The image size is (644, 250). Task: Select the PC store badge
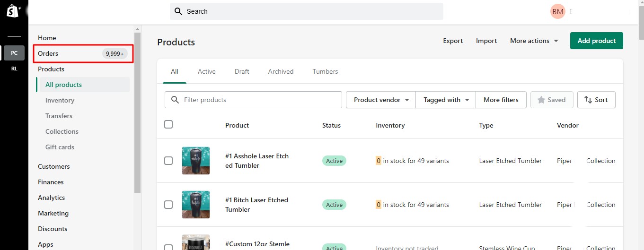(x=14, y=53)
